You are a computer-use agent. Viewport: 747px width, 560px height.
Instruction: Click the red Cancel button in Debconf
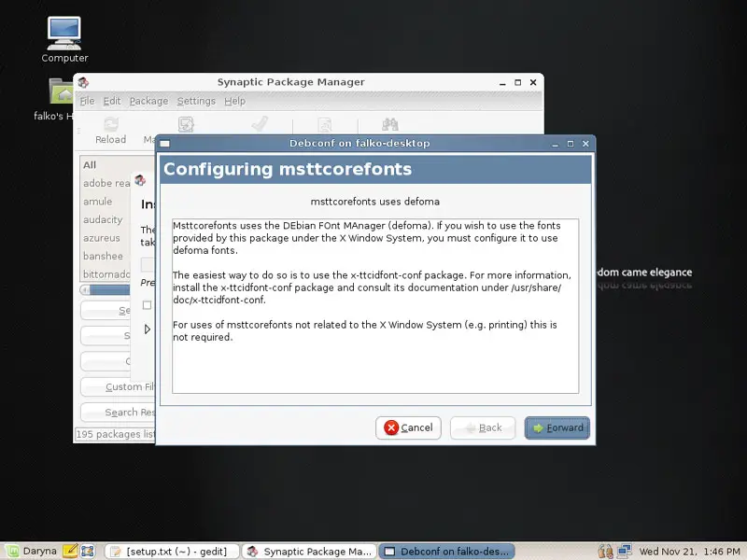(x=408, y=427)
